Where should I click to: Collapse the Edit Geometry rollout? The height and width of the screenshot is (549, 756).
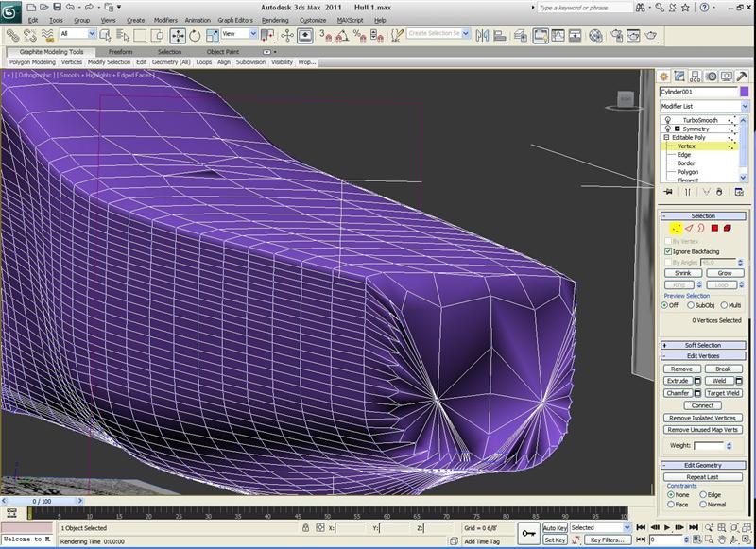[703, 465]
